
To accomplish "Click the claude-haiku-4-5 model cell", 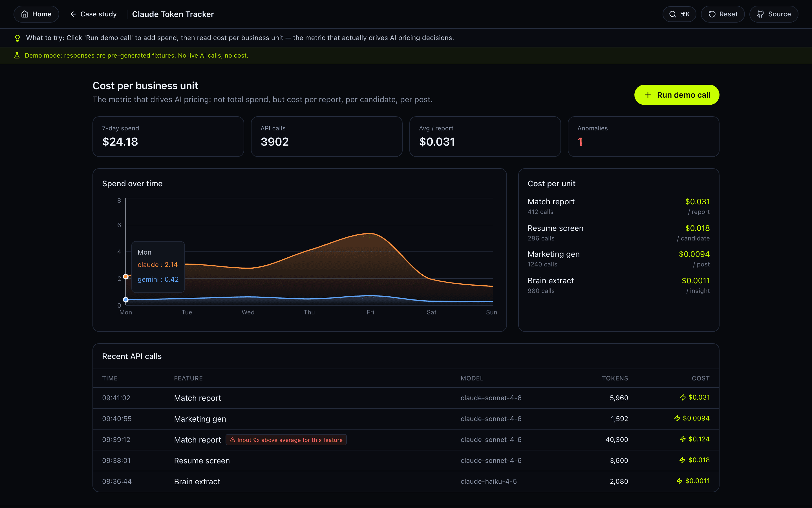I will 489,481.
